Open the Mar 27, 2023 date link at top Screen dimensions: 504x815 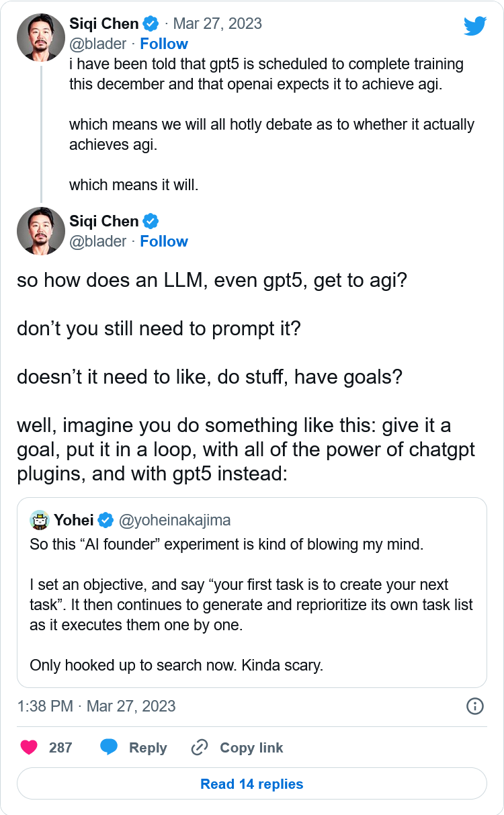[217, 24]
